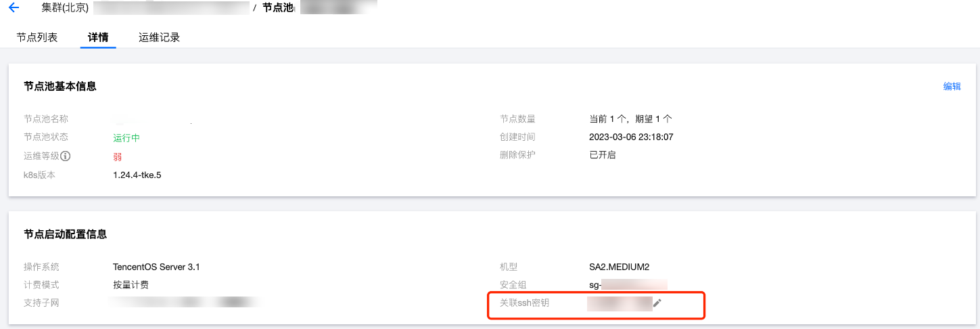Select the k8s version 1.24.4-tke.5 text
980x329 pixels.
137,175
